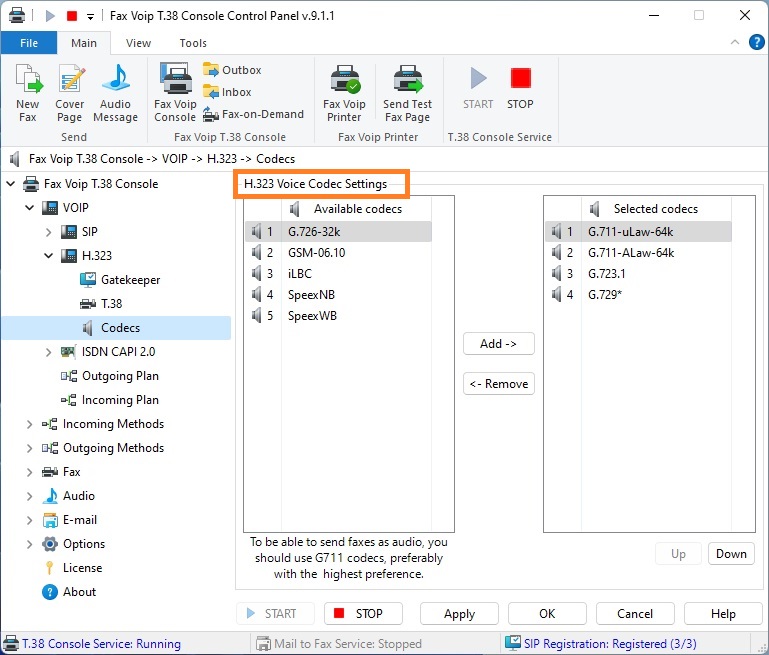Select the SpeexWB available codec
This screenshot has height=655, width=769.
[x=338, y=316]
